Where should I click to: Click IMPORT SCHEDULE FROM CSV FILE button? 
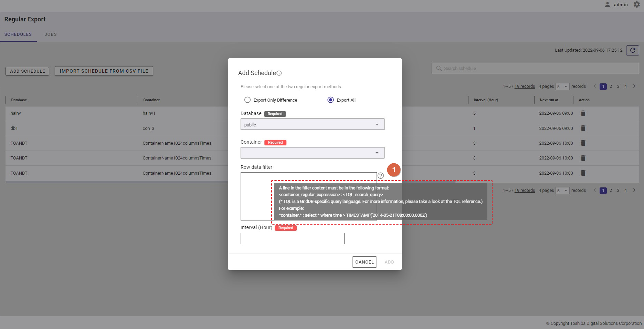(x=104, y=71)
